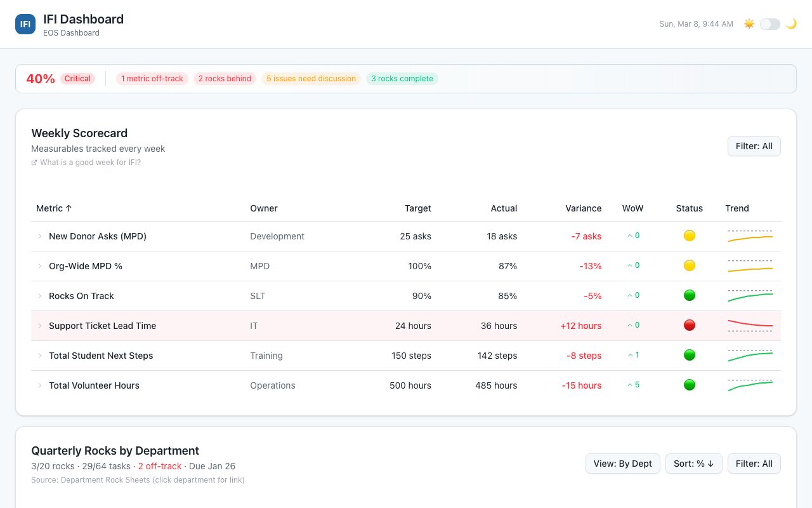Click the yellow status light for New Donor Asks

pos(690,236)
